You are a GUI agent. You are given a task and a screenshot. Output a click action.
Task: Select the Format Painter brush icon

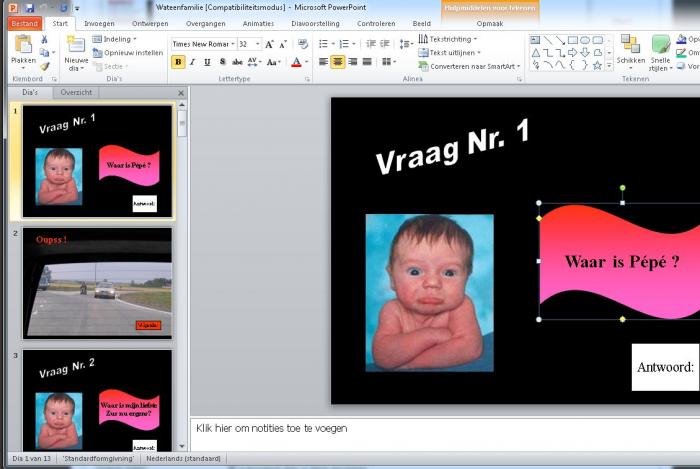44,66
